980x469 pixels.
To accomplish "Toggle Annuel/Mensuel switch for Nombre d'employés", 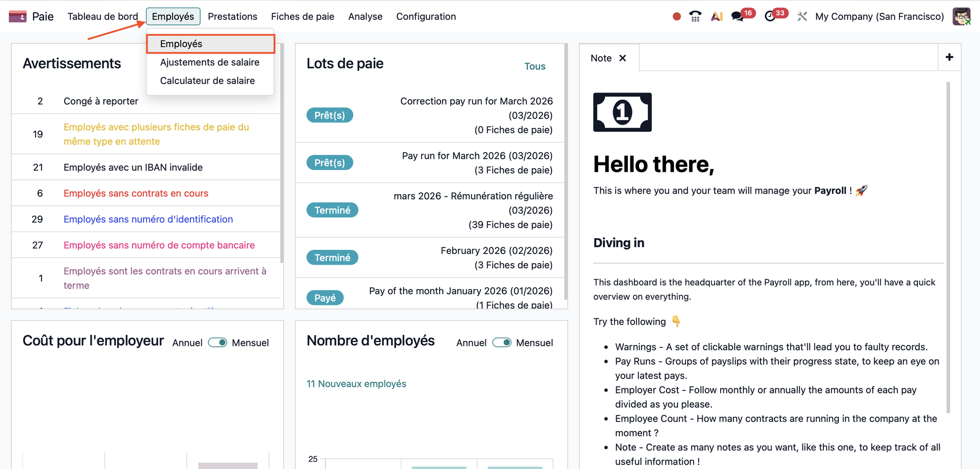I will [x=502, y=343].
